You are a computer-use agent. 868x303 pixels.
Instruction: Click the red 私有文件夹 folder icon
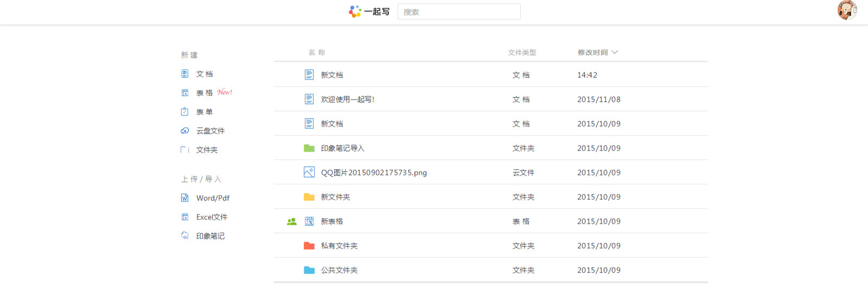[x=309, y=246]
